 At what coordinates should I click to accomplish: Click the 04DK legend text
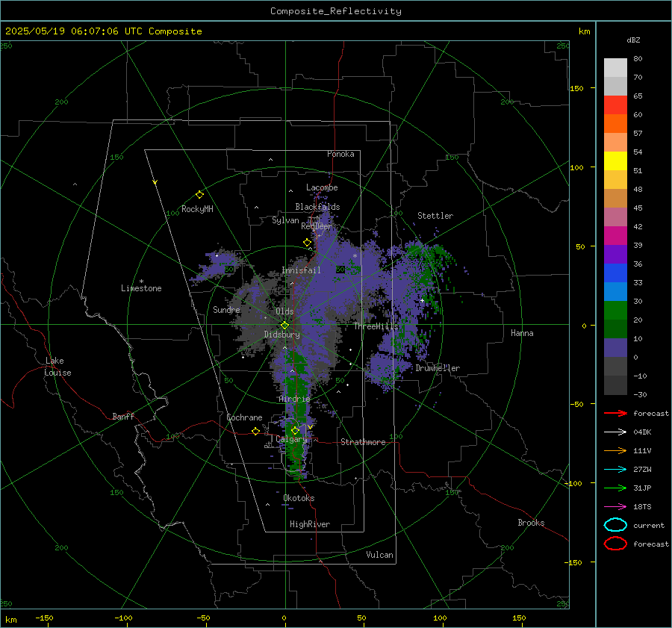pos(642,432)
